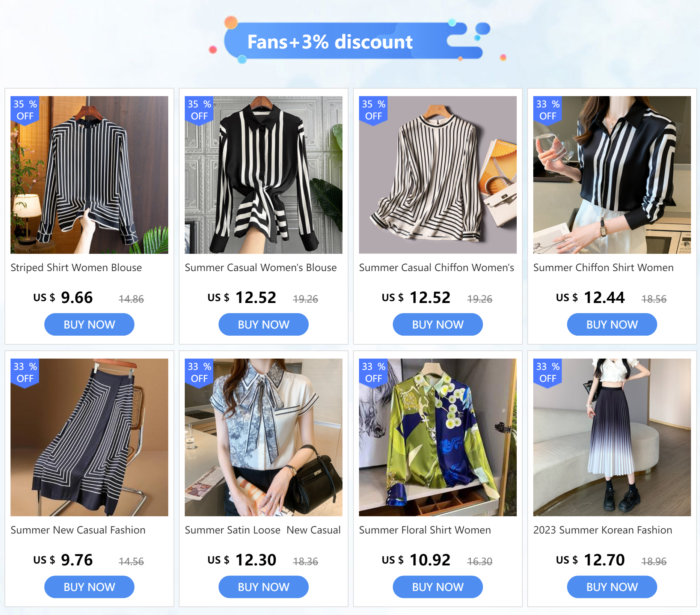Click the 35% OFF badge on first product
This screenshot has height=615, width=700.
25,110
